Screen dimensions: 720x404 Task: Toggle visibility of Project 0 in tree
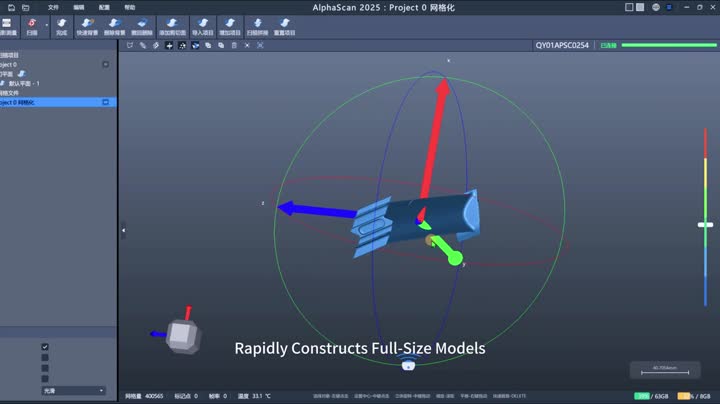(x=106, y=64)
